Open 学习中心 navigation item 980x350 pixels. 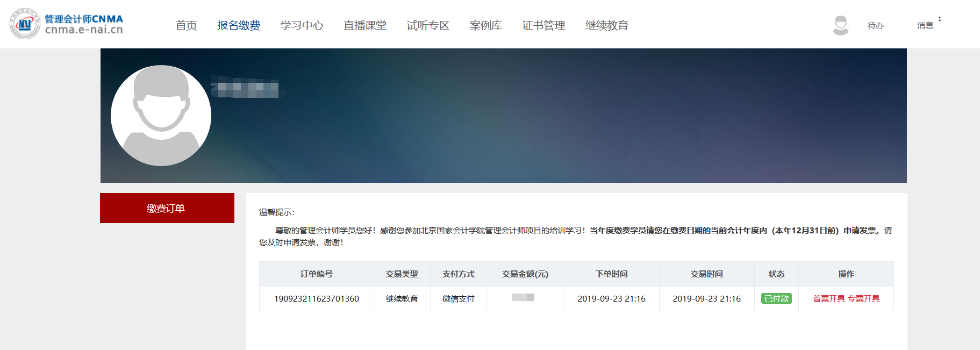302,25
